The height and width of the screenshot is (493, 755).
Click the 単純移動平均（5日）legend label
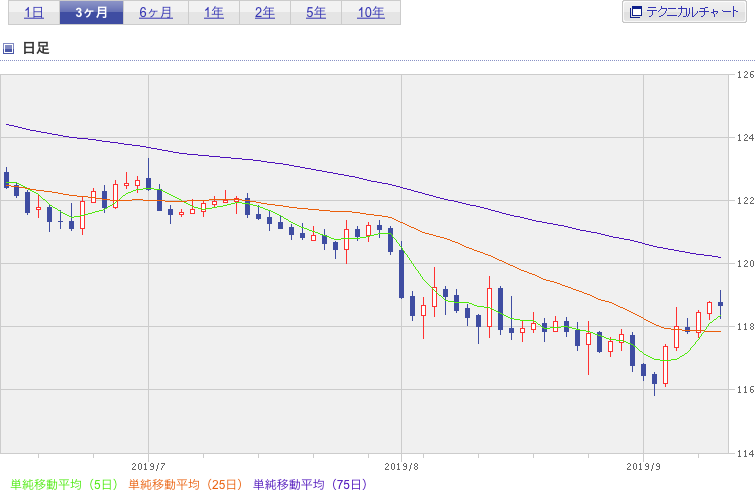(x=64, y=484)
